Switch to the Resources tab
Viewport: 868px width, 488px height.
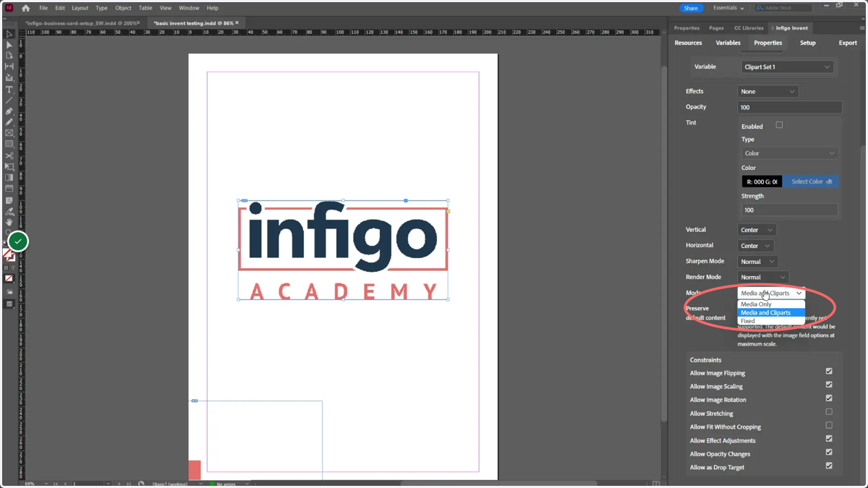[688, 43]
